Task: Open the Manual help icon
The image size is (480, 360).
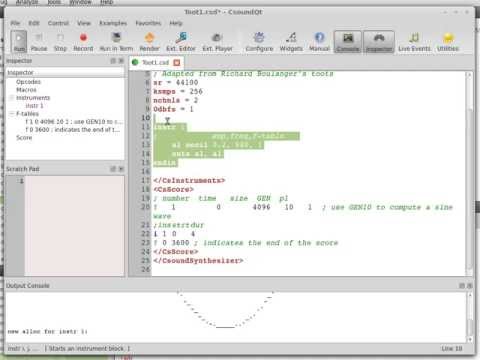Action: 319,41
